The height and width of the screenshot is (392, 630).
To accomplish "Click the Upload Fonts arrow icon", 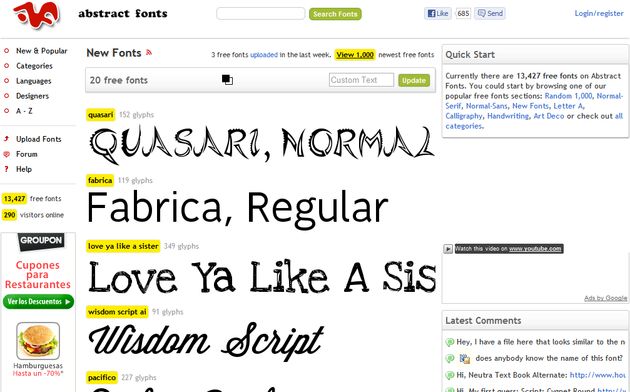I will 6,139.
